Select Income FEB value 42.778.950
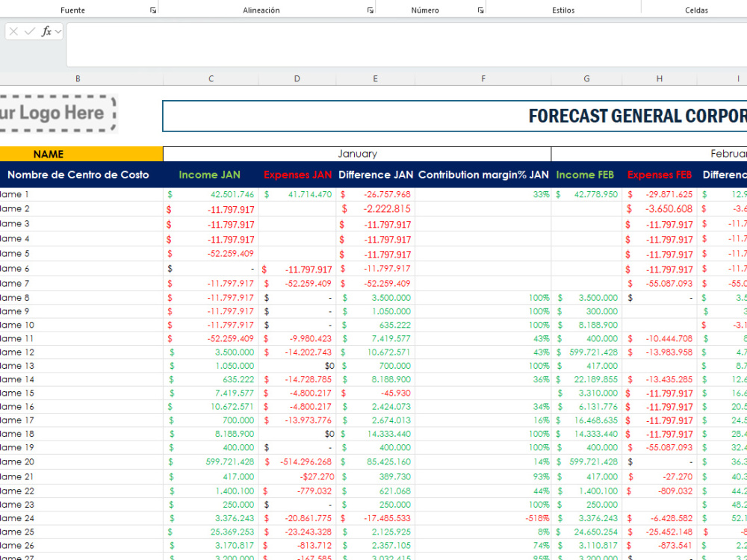The height and width of the screenshot is (560, 747). pyautogui.click(x=586, y=194)
